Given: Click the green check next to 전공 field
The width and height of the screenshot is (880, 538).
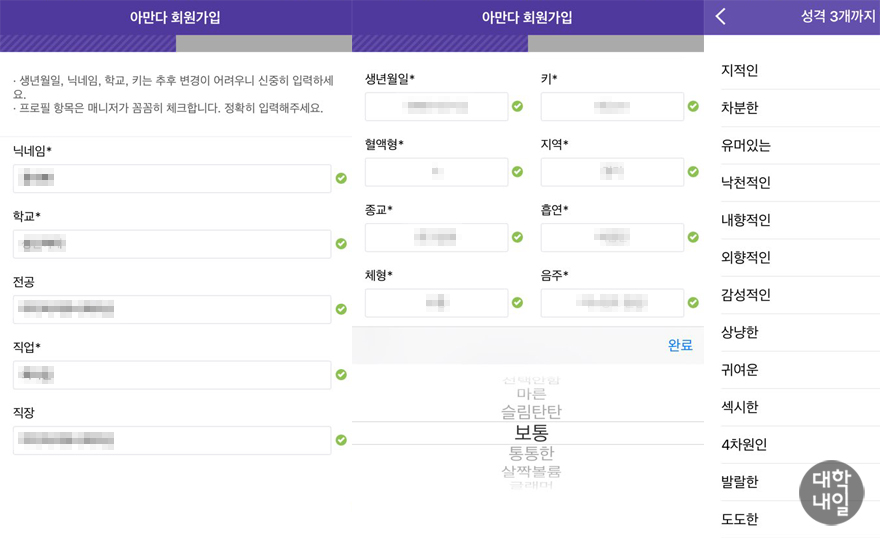Looking at the screenshot, I should (341, 309).
